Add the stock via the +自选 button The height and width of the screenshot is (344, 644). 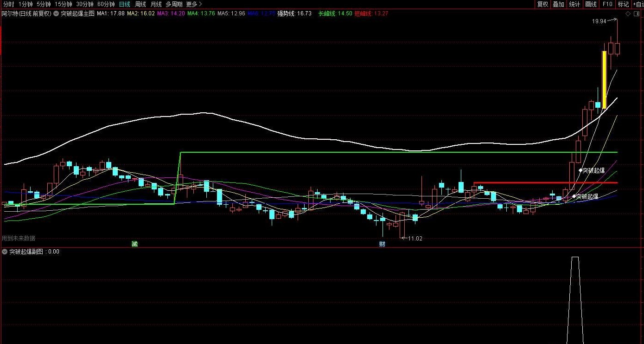(638, 4)
